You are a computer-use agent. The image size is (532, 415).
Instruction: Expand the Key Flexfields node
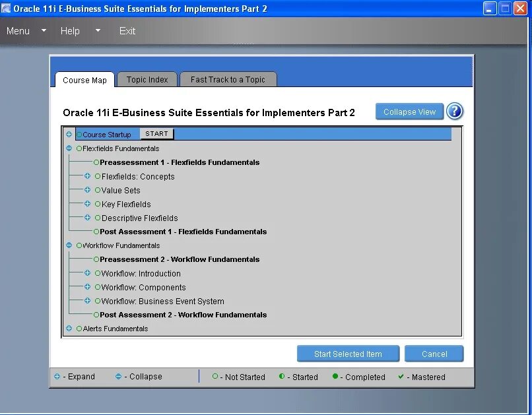pos(88,204)
